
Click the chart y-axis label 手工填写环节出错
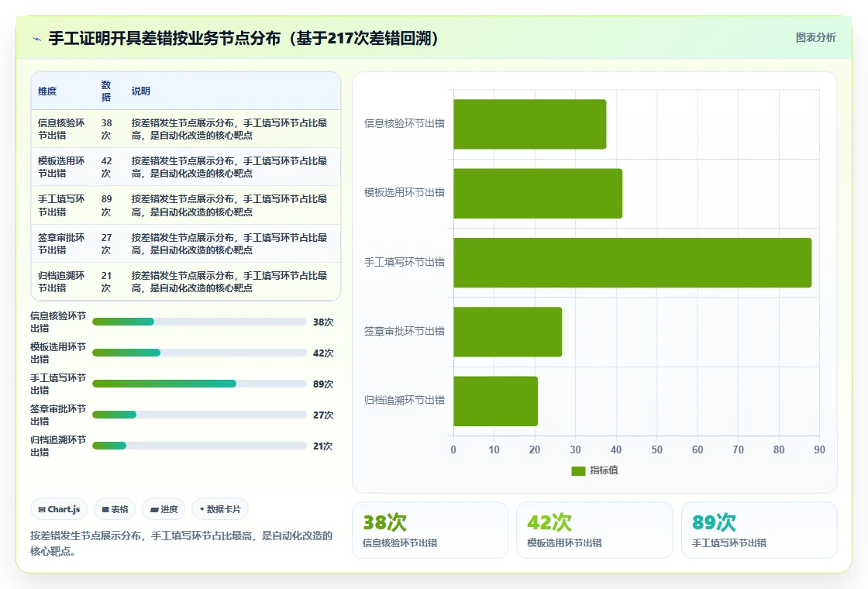pos(404,263)
